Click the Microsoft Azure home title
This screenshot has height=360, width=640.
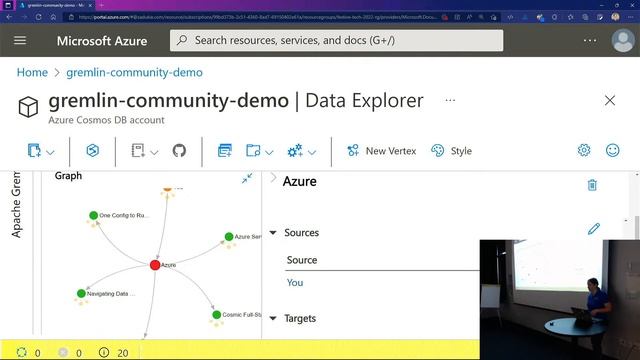[102, 41]
